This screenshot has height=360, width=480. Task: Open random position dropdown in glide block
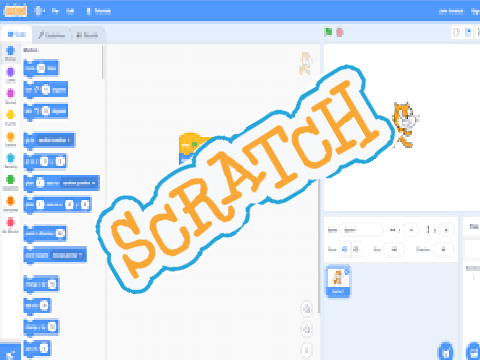tap(79, 183)
